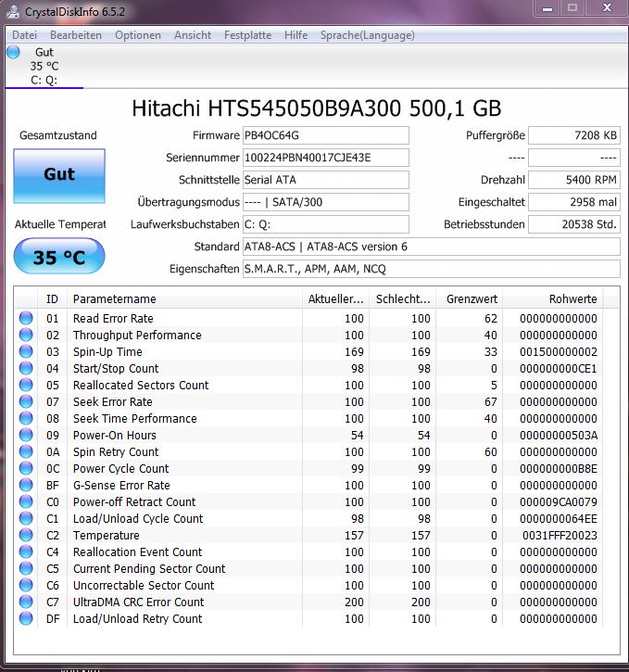Click the Gesamtzustand label
629x672 pixels.
point(58,135)
